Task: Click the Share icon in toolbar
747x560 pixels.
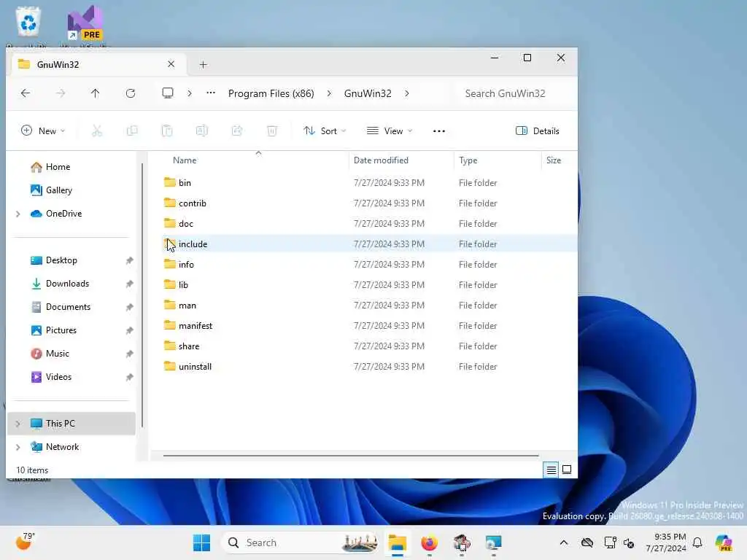Action: (x=237, y=131)
